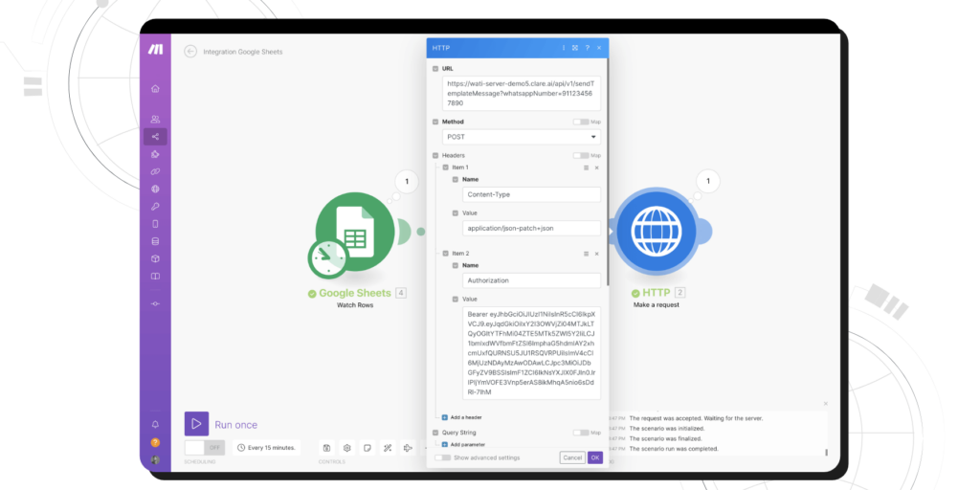Toggle the Map switch for Method
Viewport: 980px width, 490px height.
pyautogui.click(x=581, y=122)
